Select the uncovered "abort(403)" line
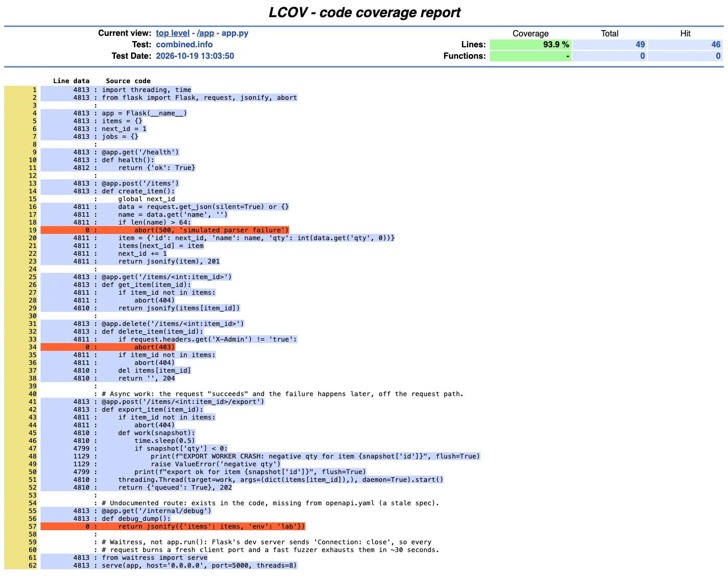Image resolution: width=728 pixels, height=577 pixels. [x=154, y=347]
